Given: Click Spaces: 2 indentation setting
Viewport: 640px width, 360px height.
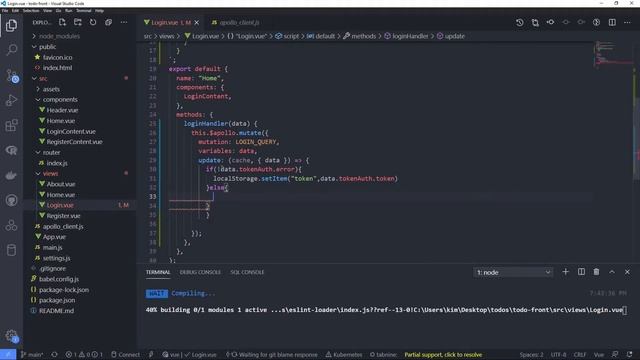Looking at the screenshot, I should click(531, 355).
